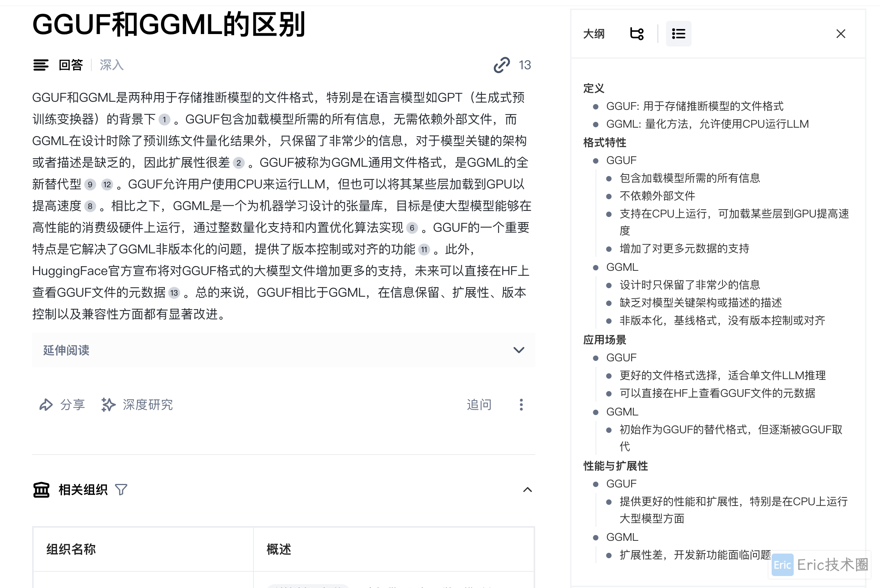
Task: Collapse the 相关组织 section
Action: (527, 490)
